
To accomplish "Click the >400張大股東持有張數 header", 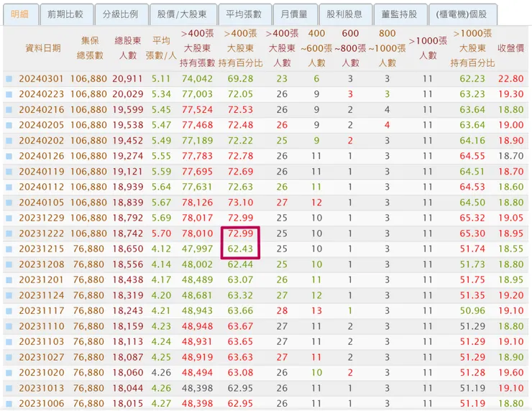I will pyautogui.click(x=198, y=48).
